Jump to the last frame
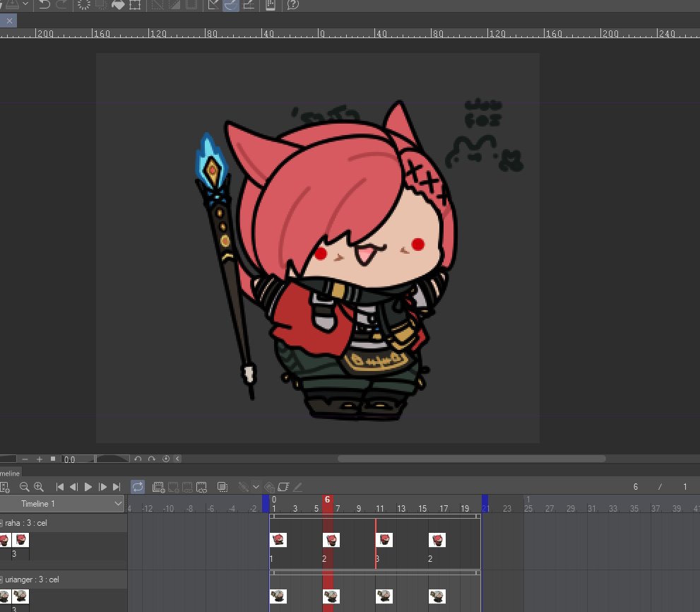Viewport: 700px width, 612px height. 117,487
